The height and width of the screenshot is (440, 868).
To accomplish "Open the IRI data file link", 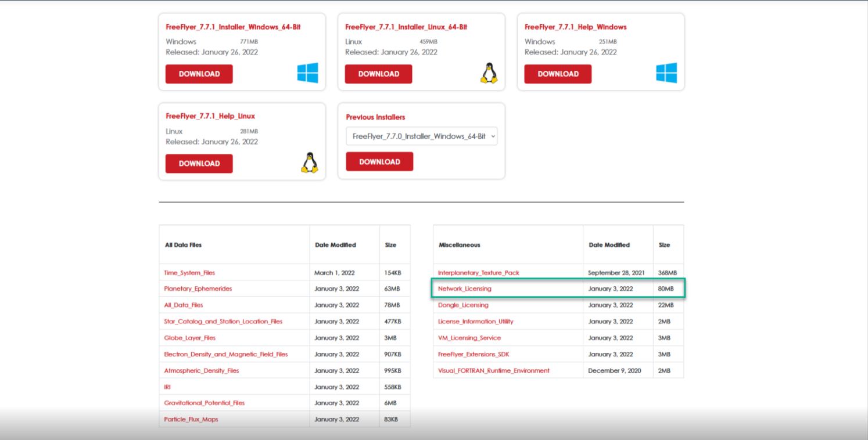I will click(167, 387).
